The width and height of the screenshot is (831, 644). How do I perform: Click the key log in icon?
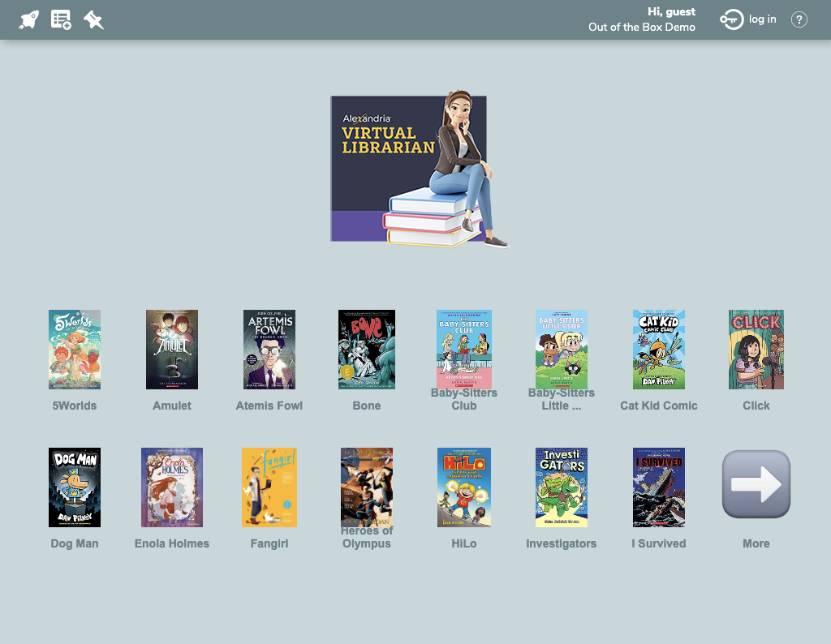coord(732,20)
